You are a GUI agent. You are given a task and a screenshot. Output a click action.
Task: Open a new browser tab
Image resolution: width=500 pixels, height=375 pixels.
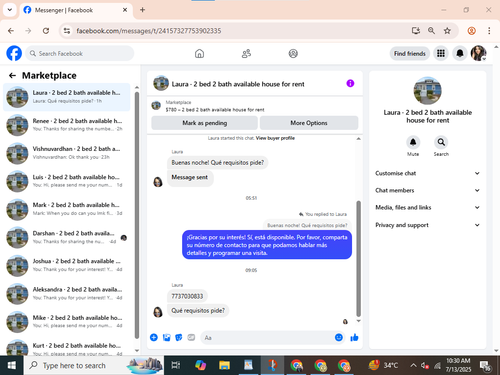click(x=142, y=10)
